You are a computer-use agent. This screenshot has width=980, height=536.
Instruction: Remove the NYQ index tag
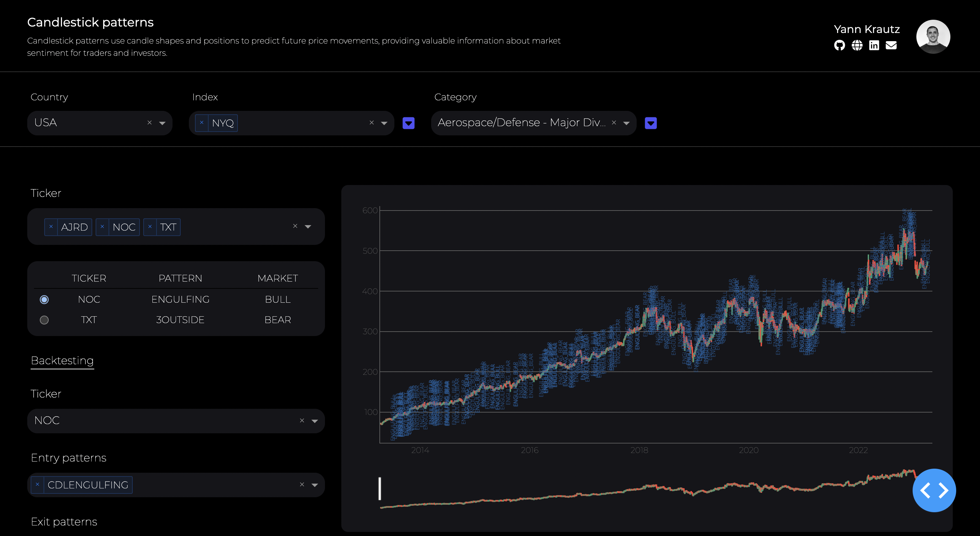(202, 122)
